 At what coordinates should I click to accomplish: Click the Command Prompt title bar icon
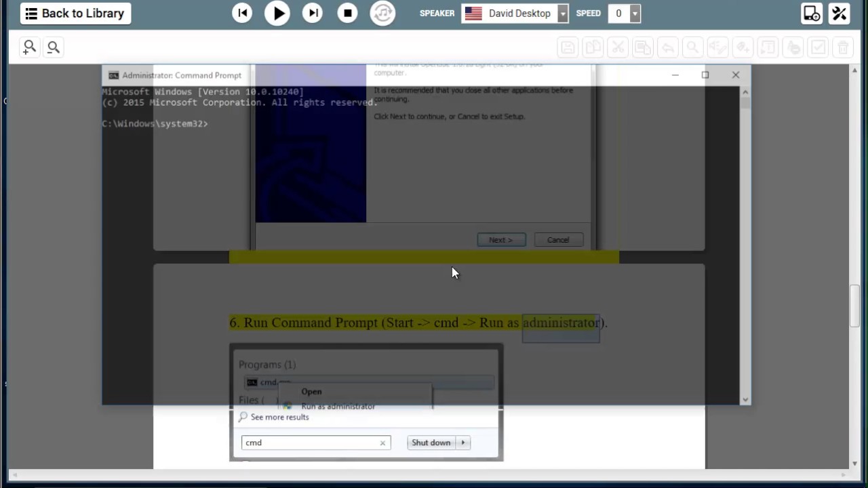click(x=114, y=75)
